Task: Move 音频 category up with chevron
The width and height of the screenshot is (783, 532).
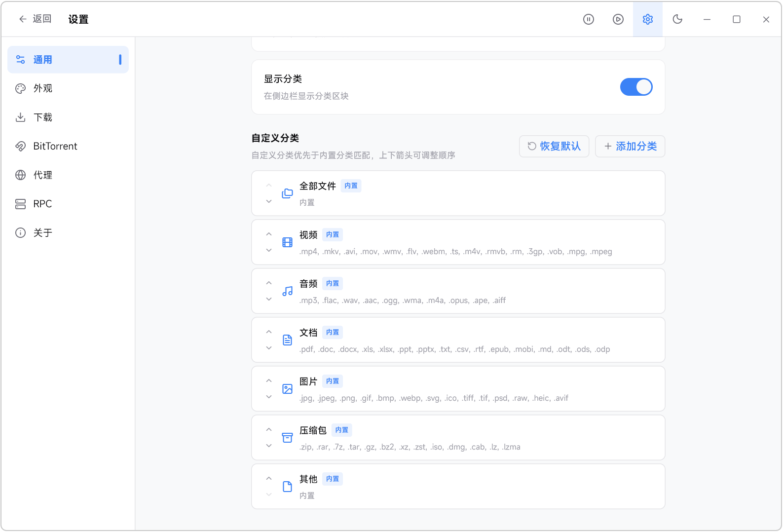Action: [269, 283]
